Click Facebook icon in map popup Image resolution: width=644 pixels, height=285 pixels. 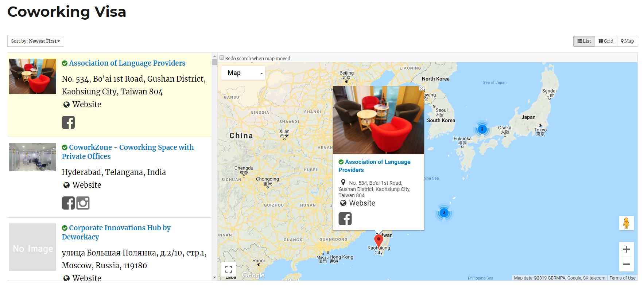coord(345,219)
